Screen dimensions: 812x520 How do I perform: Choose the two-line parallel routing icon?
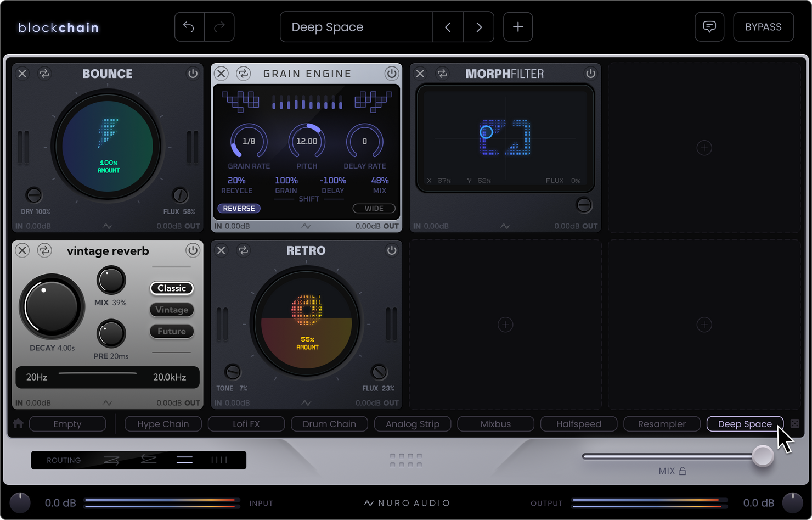click(184, 460)
